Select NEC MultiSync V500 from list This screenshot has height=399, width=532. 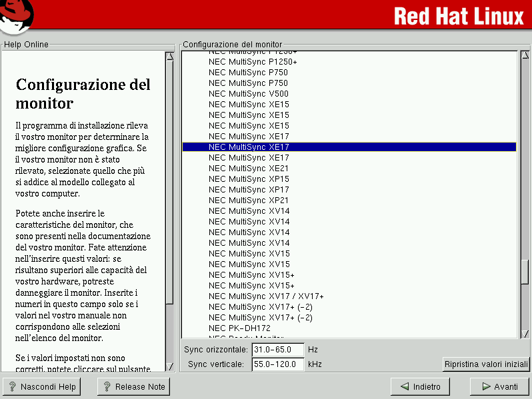pyautogui.click(x=249, y=94)
